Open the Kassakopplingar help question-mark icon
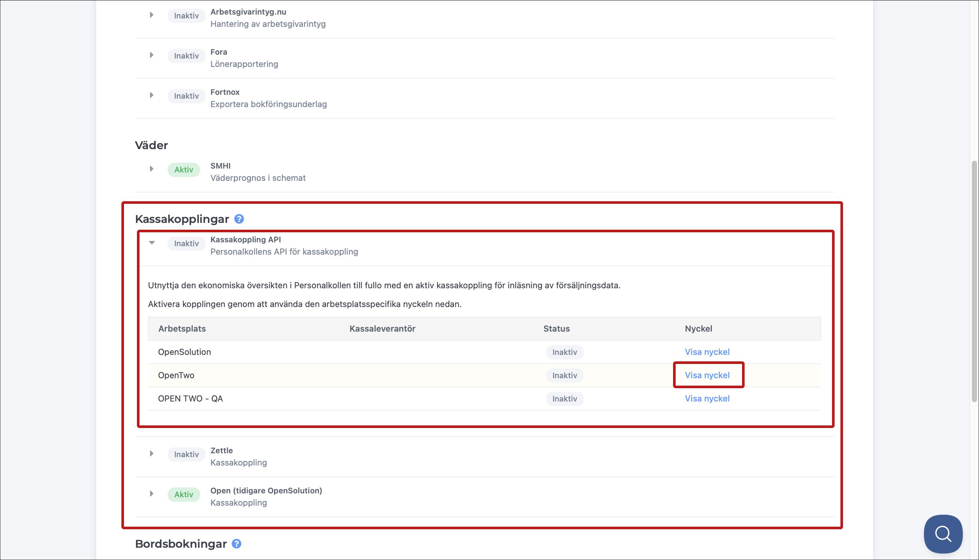979x560 pixels. (x=239, y=219)
